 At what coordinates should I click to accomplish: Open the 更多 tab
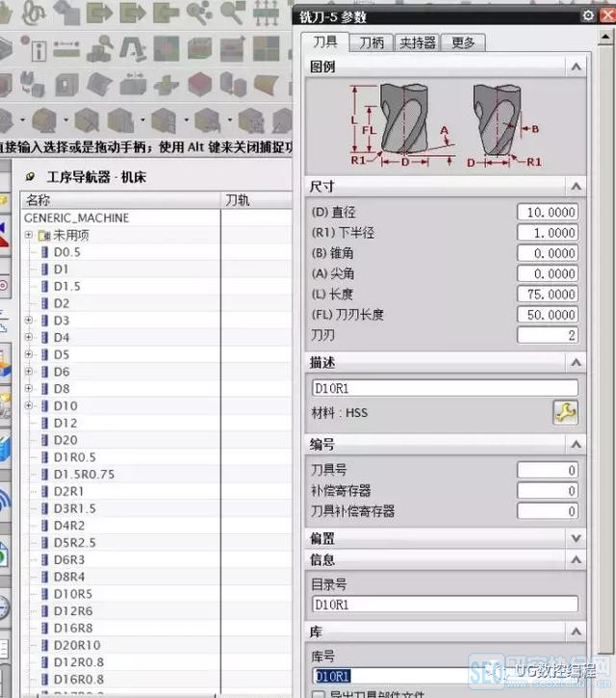tap(463, 42)
